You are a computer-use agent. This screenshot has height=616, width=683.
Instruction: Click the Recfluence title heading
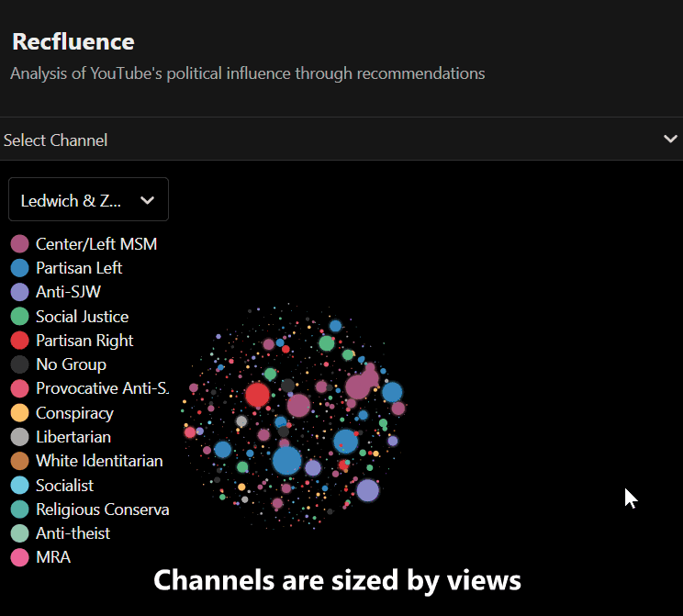point(73,42)
